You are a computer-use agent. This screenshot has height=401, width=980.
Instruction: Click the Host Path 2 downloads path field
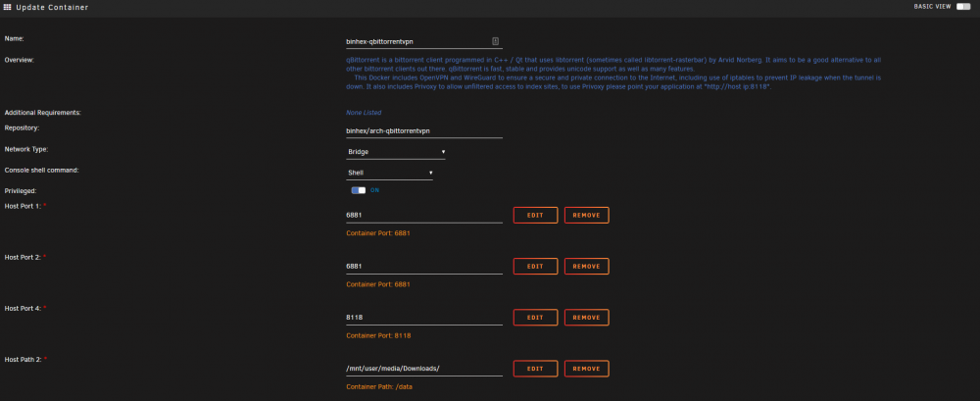coord(424,369)
